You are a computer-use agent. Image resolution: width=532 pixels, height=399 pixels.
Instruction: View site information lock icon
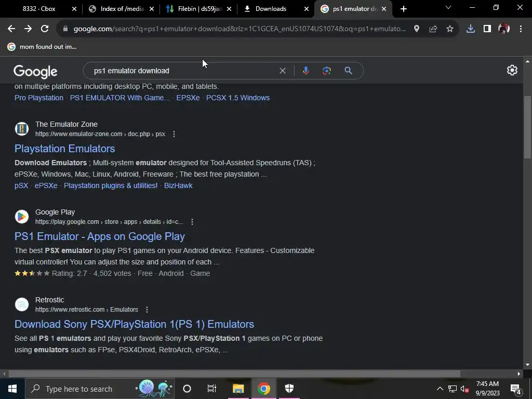[65, 29]
